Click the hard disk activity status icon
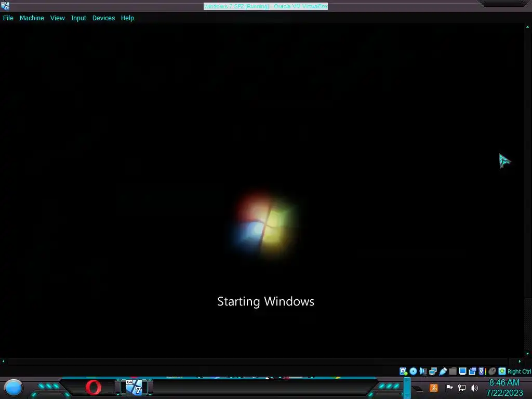This screenshot has width=532, height=399. click(403, 371)
